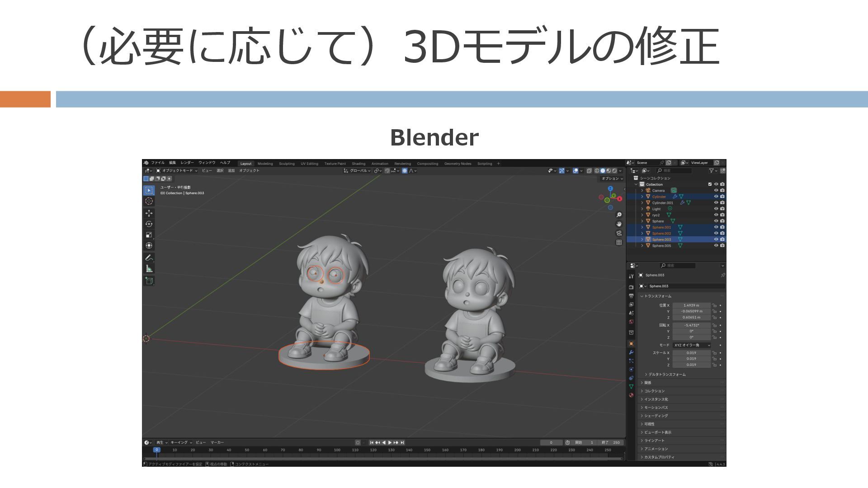
Task: Click new collection icon in outliner
Action: pyautogui.click(x=723, y=171)
